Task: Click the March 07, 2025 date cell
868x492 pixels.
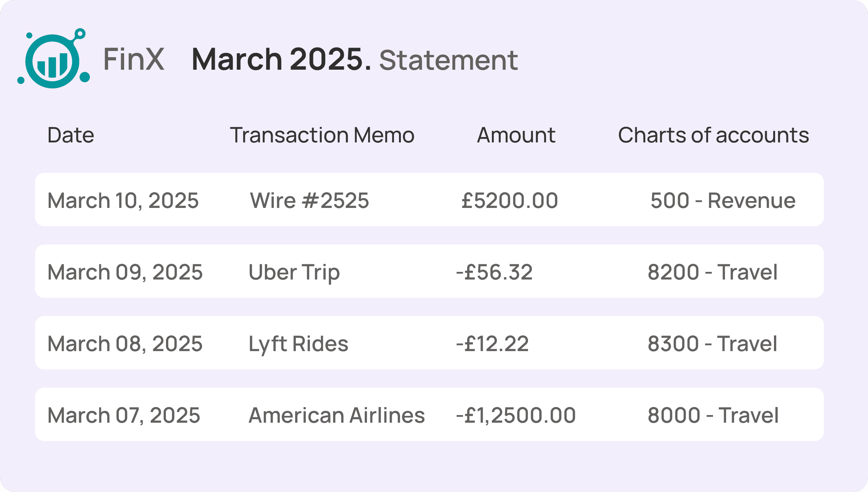Action: coord(124,415)
